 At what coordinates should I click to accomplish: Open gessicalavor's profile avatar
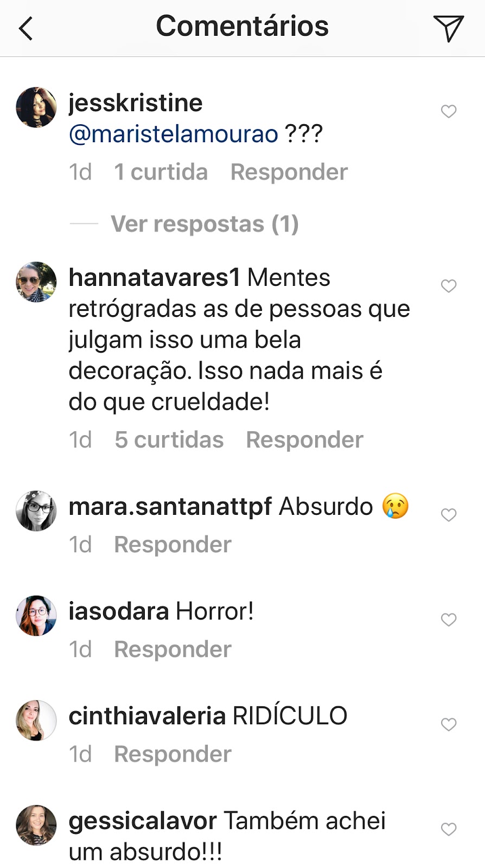[36, 825]
